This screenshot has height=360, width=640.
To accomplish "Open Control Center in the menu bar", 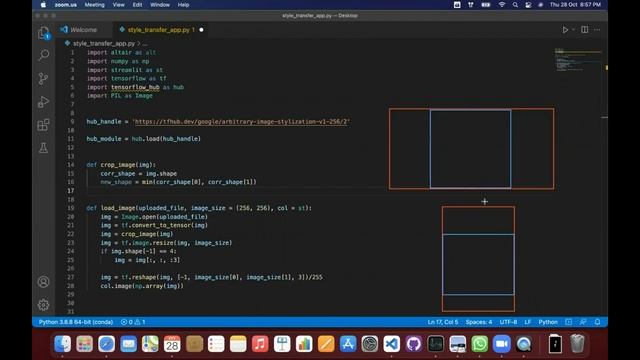I will pyautogui.click(x=528, y=5).
